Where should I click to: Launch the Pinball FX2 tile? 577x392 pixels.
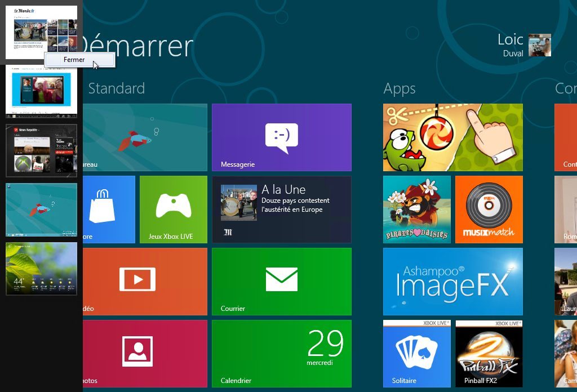click(489, 353)
